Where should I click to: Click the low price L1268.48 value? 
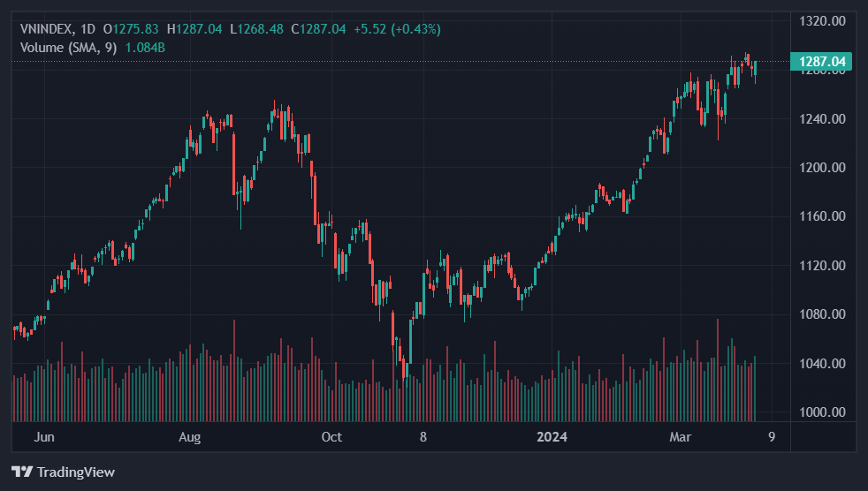point(256,29)
